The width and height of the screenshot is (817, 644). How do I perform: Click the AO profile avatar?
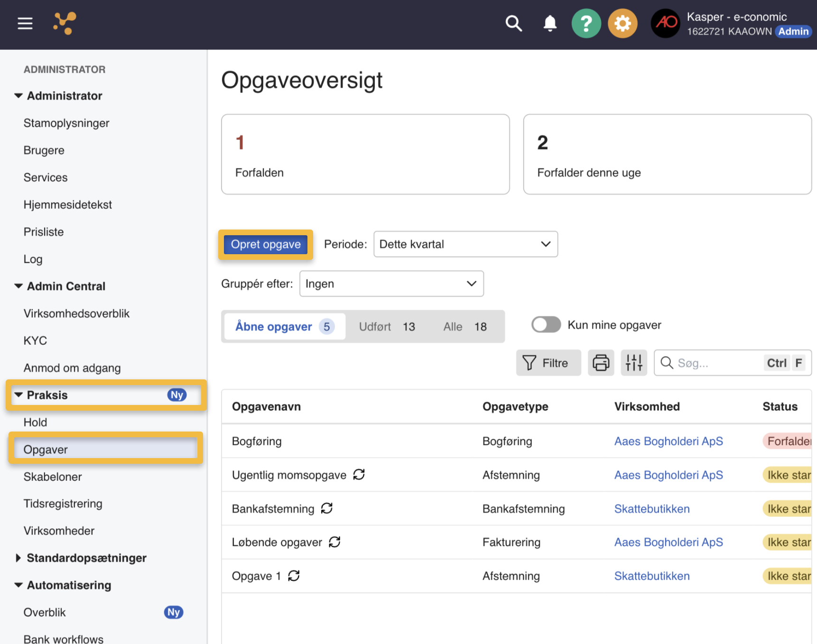point(665,23)
